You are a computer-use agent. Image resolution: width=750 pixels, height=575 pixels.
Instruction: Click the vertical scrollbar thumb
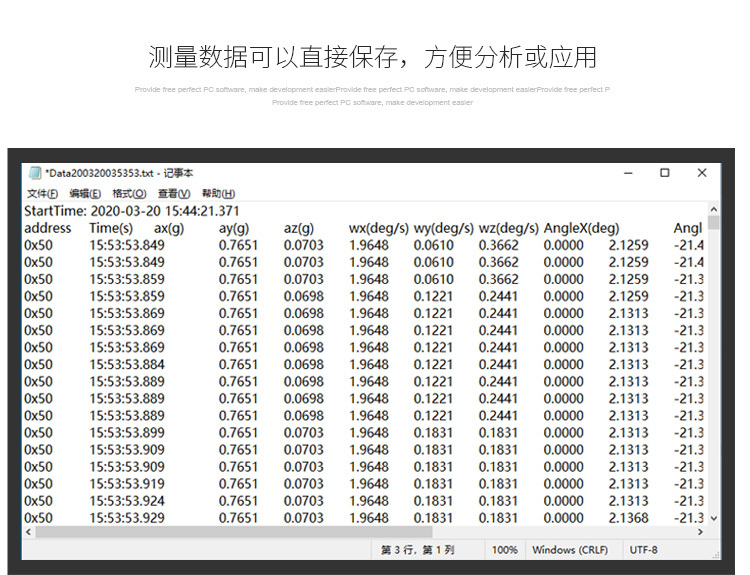[713, 222]
